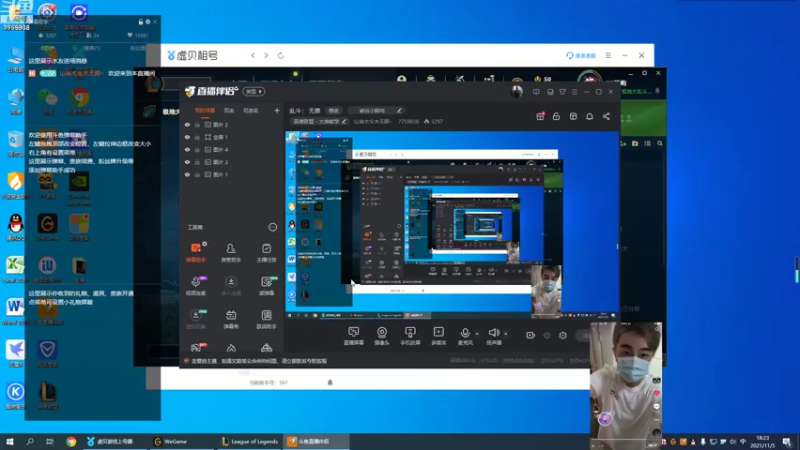The width and height of the screenshot is (800, 450).
Task: Click the taskbar clock showing 18:23
Action: (762, 441)
